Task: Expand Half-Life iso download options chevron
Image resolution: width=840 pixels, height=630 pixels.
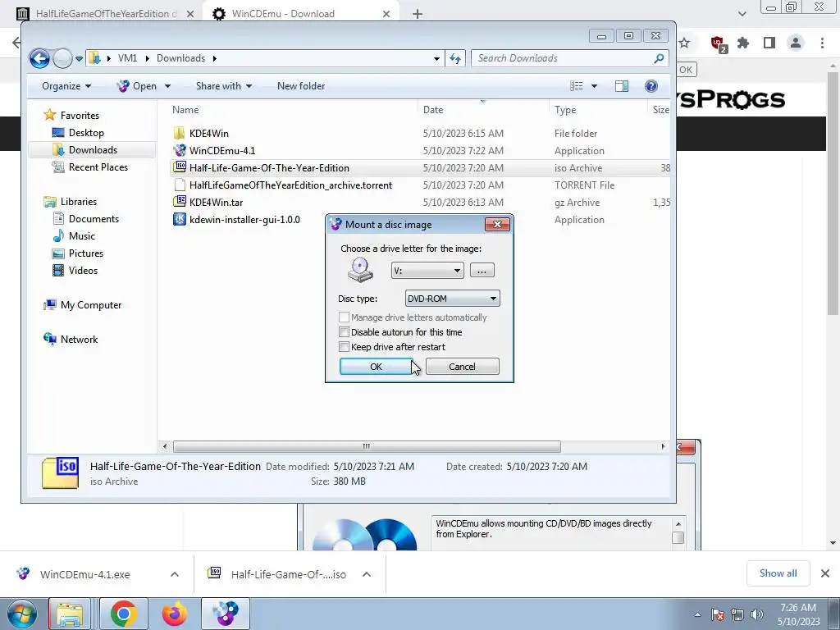Action: click(x=367, y=574)
